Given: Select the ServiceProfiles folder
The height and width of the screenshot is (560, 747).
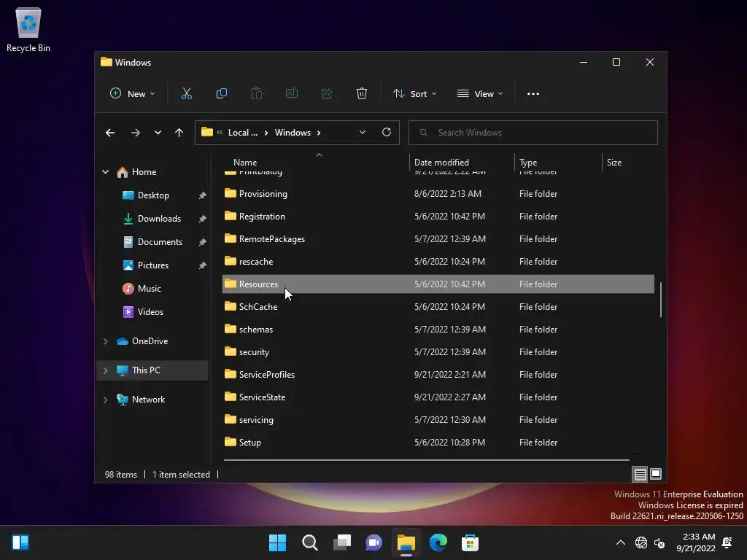Looking at the screenshot, I should click(438, 375).
